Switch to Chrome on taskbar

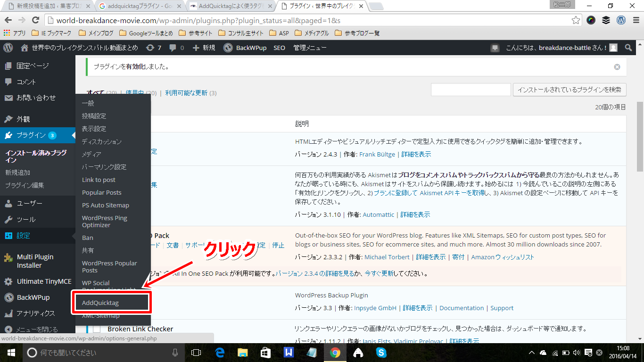335,353
